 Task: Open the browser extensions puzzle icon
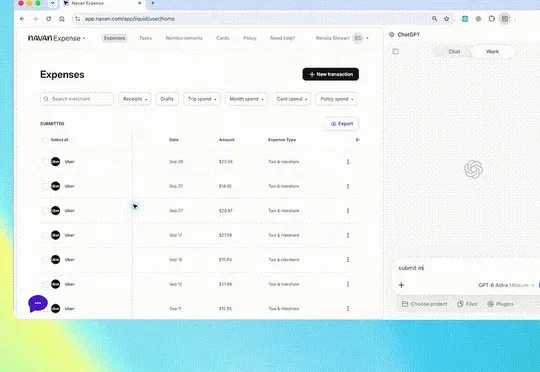pyautogui.click(x=492, y=19)
